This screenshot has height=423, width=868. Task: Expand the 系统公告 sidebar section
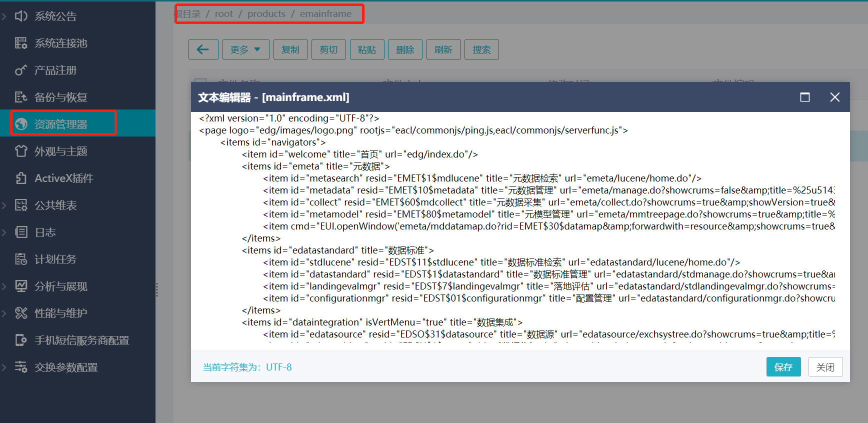pos(4,16)
